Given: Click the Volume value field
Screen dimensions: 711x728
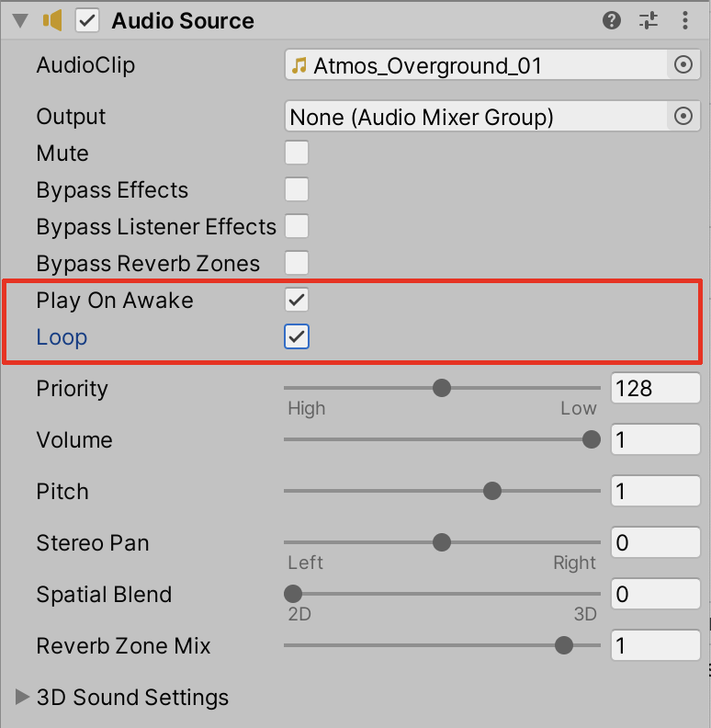Looking at the screenshot, I should coord(655,439).
